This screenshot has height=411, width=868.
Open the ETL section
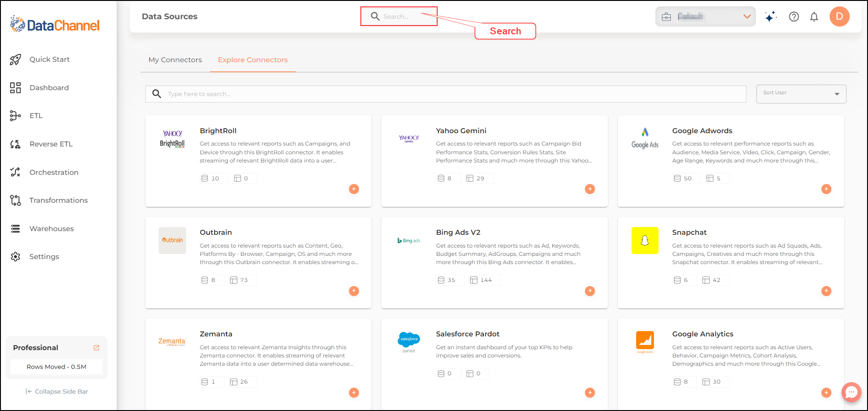[x=27, y=116]
